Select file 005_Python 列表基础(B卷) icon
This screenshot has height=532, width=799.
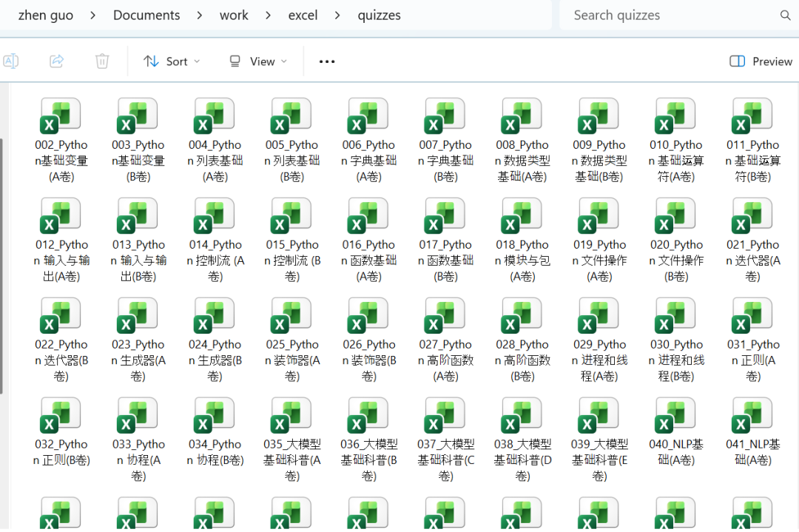(x=291, y=117)
